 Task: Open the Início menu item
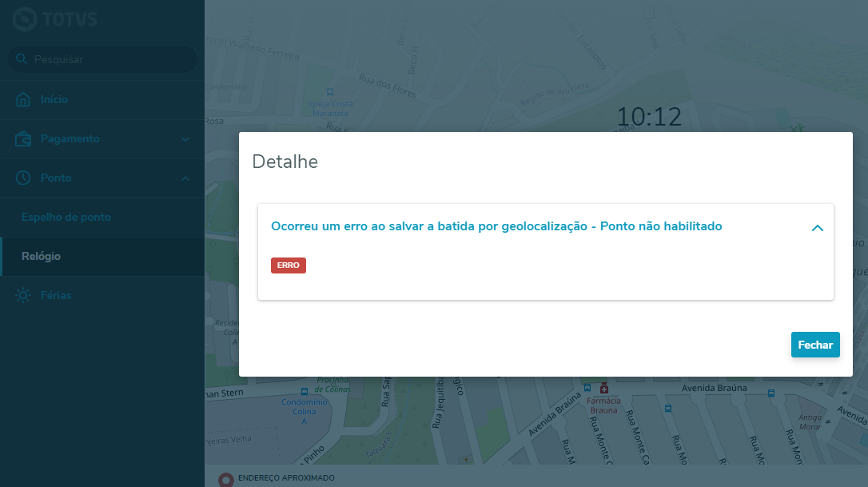point(102,100)
